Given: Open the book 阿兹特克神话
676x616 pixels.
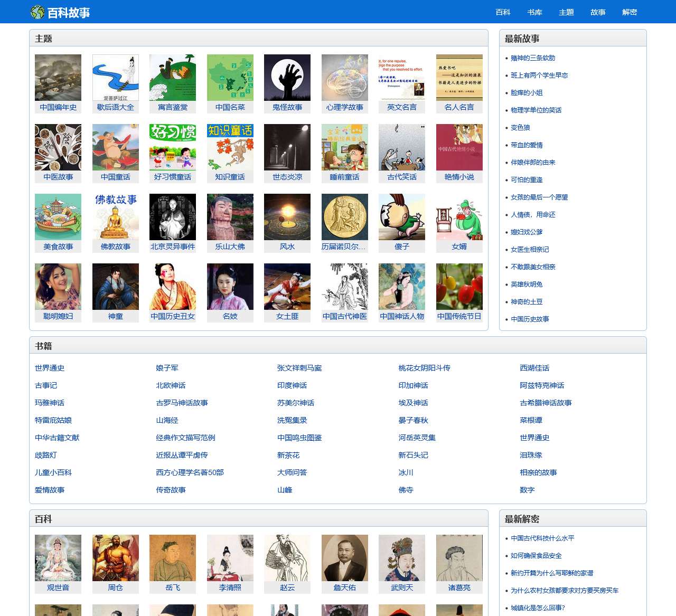Looking at the screenshot, I should [x=542, y=385].
